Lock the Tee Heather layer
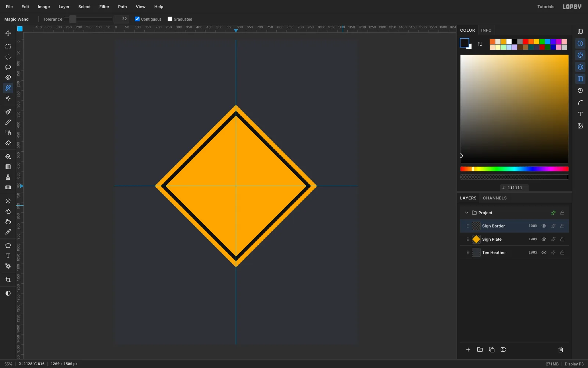 click(x=562, y=252)
